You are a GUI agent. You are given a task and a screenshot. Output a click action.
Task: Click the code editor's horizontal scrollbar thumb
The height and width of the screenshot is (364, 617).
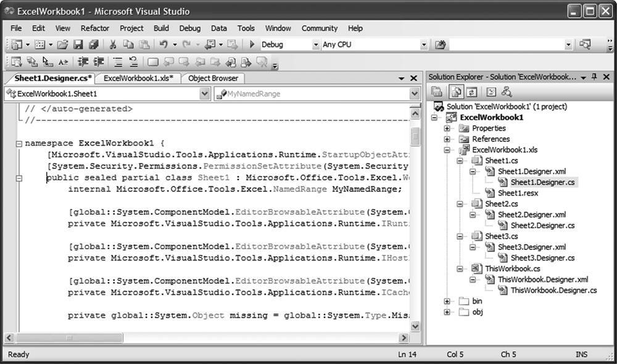point(52,338)
